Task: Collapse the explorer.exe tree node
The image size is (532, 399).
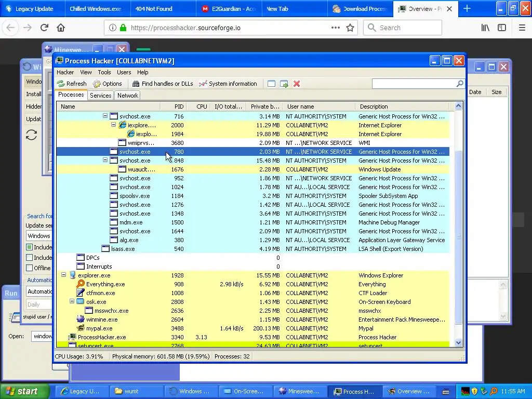Action: tap(63, 275)
